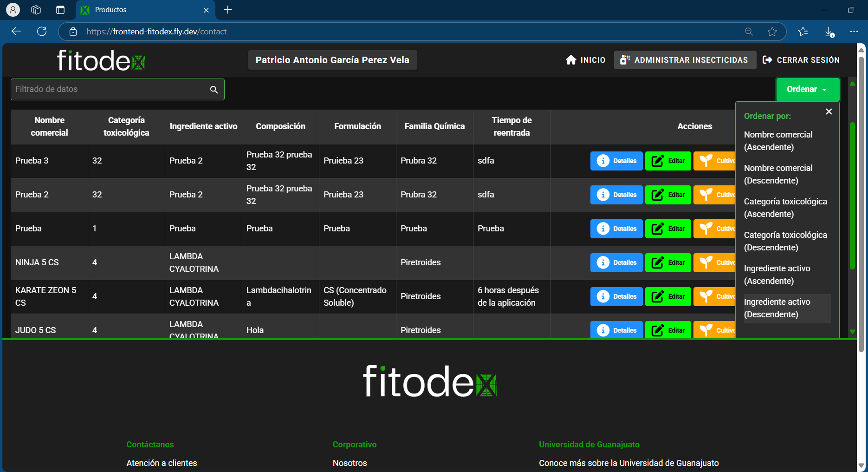868x472 pixels.
Task: Open Cultivos for the Prueba row
Action: [714, 229]
